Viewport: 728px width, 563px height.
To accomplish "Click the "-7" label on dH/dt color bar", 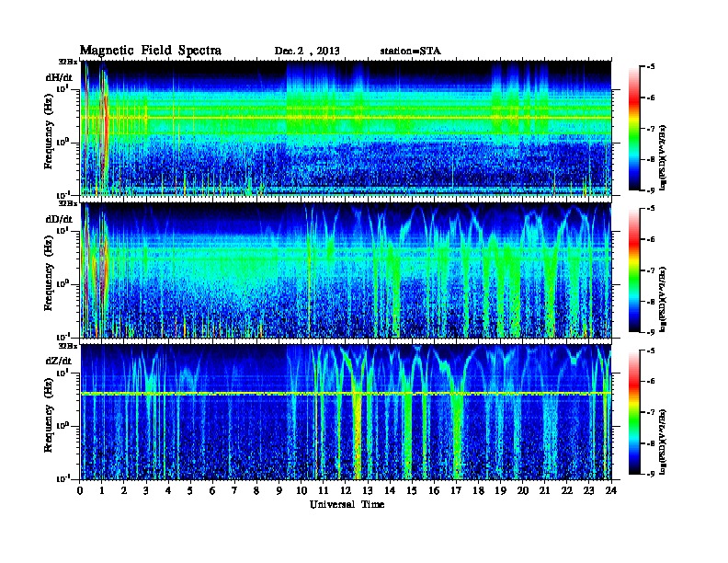I will 651,129.
